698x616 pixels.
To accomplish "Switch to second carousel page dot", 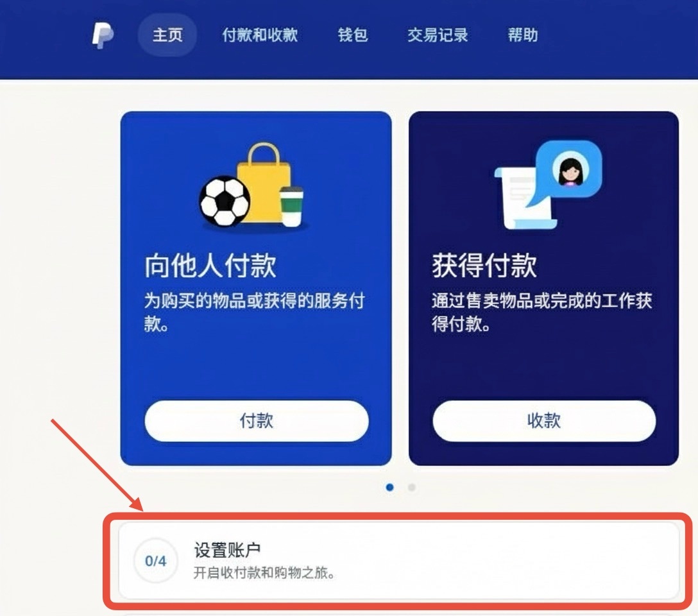I will 412,488.
